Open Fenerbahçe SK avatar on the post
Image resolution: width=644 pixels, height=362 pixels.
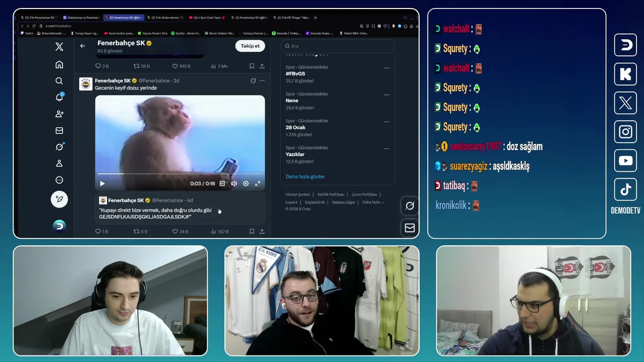click(x=86, y=83)
